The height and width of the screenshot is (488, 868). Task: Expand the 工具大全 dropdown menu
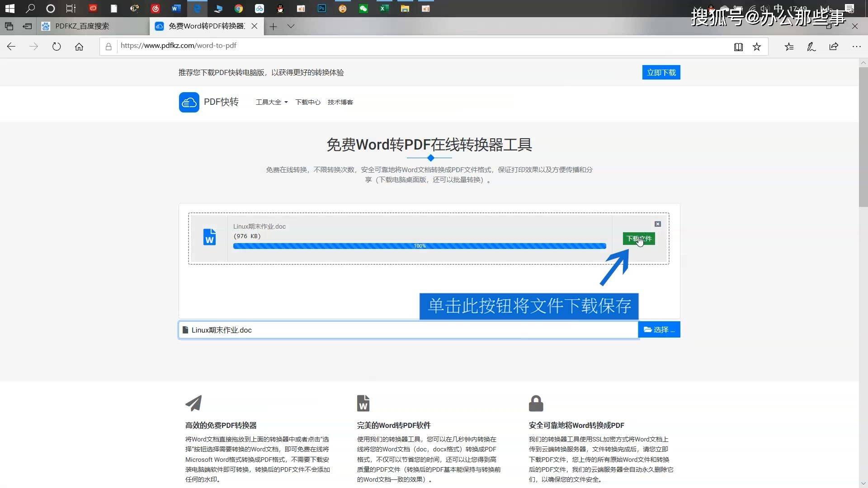click(x=272, y=102)
